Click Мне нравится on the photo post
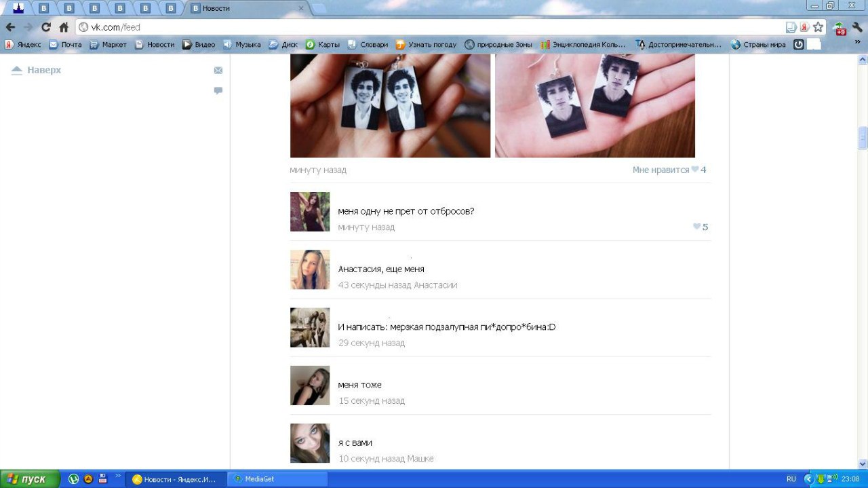 tap(660, 170)
